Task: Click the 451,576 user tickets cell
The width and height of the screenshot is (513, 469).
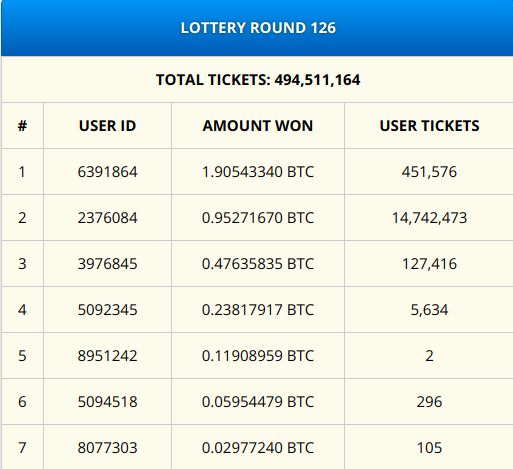Action: [x=429, y=172]
